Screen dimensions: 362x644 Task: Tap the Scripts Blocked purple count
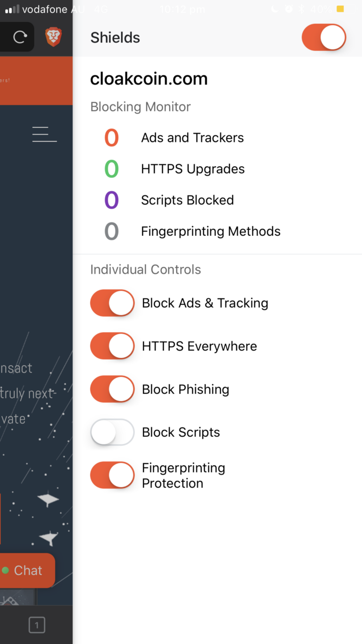pos(111,200)
